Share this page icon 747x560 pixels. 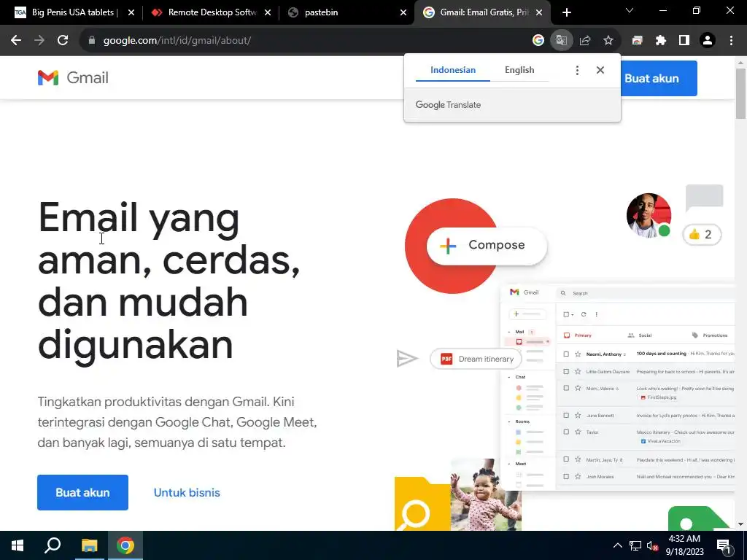point(585,41)
